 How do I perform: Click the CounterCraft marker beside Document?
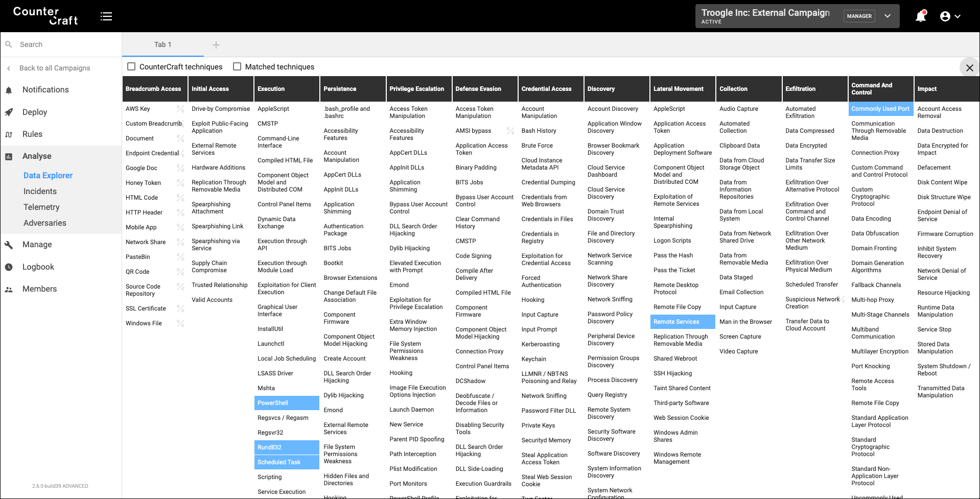click(180, 138)
